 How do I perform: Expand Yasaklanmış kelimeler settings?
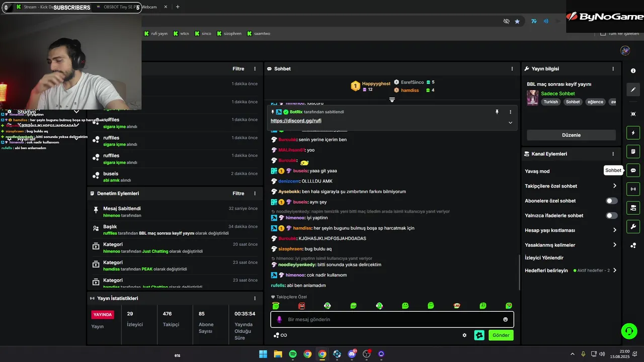[614, 245]
